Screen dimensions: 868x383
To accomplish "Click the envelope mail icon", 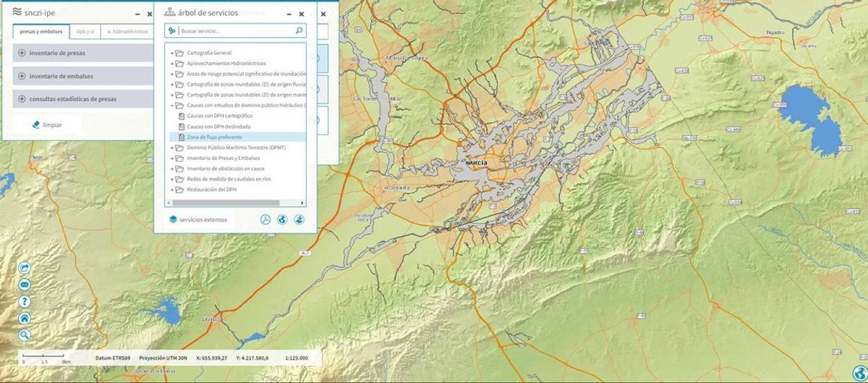I will [25, 285].
